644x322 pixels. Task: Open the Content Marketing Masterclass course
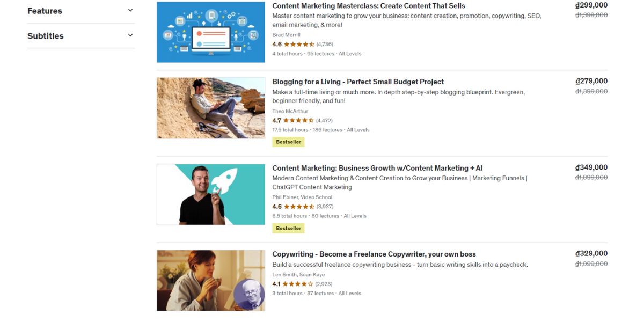point(368,5)
